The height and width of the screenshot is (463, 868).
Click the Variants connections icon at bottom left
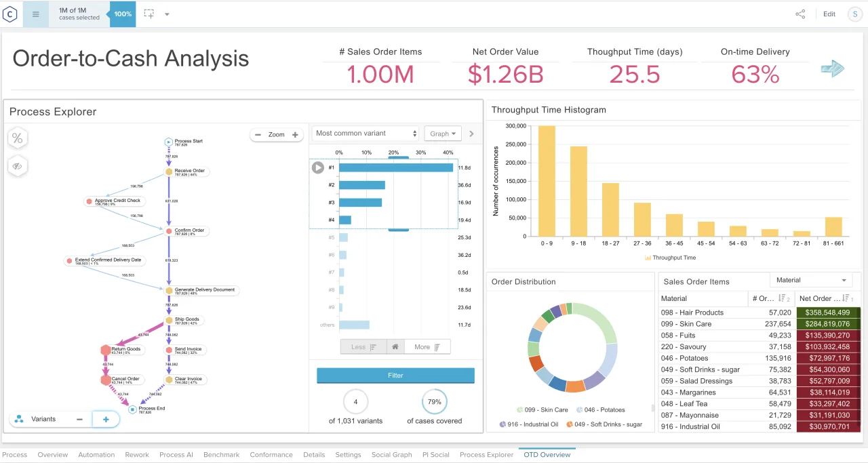tap(18, 419)
